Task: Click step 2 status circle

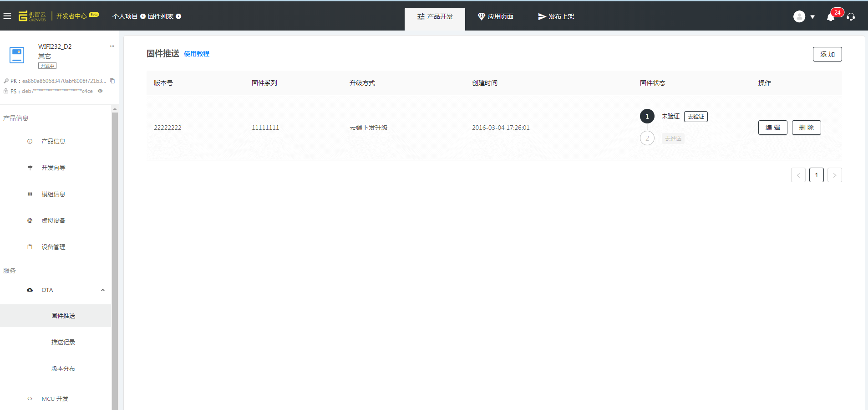Action: coord(647,138)
